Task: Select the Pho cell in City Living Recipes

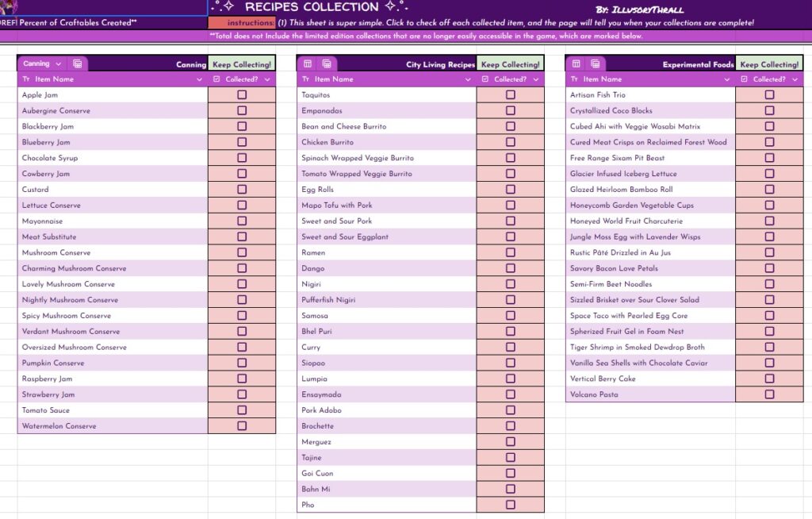Action: point(386,505)
